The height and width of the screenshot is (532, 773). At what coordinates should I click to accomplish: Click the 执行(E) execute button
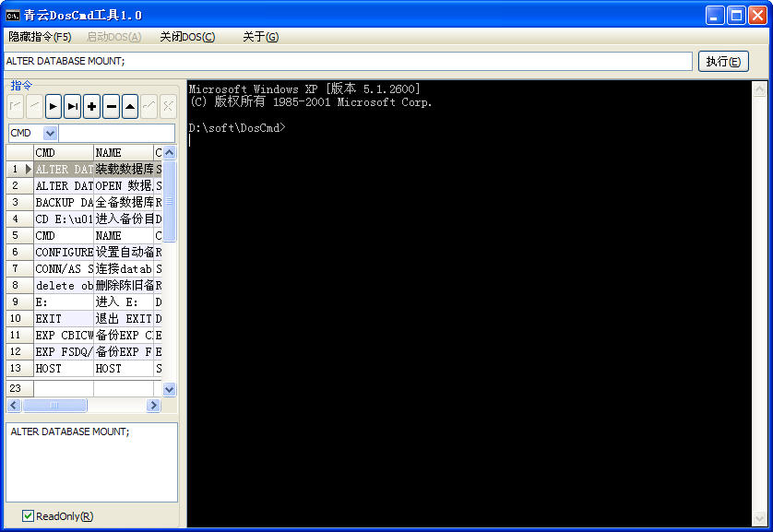[723, 62]
